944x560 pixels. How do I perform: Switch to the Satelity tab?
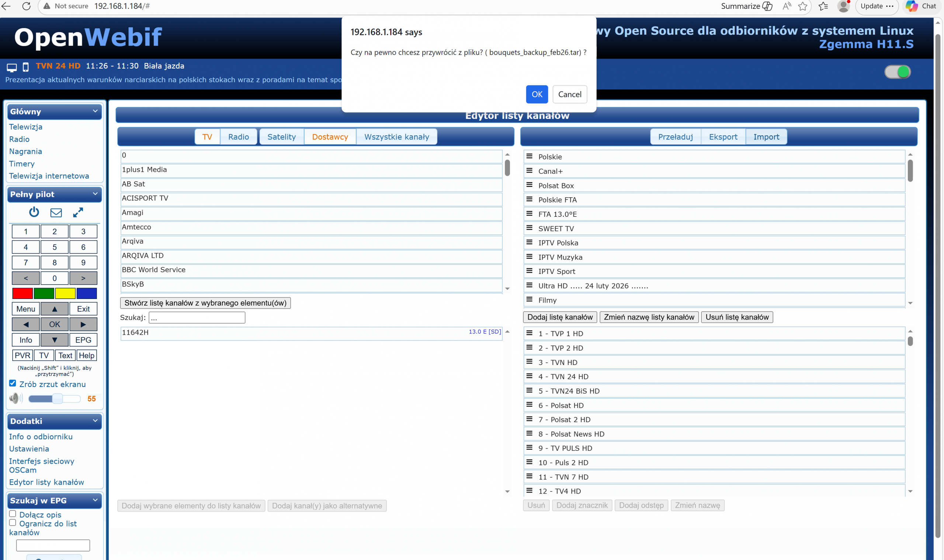tap(281, 137)
